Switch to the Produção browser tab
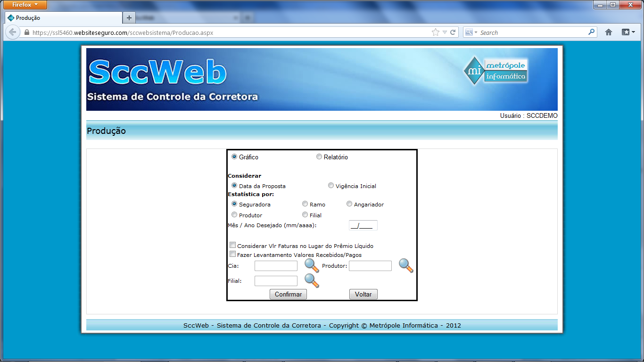Image resolution: width=644 pixels, height=362 pixels. 64,18
